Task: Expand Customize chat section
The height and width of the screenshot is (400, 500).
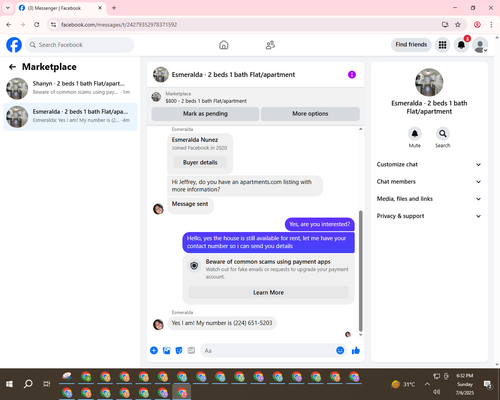Action: pos(429,164)
